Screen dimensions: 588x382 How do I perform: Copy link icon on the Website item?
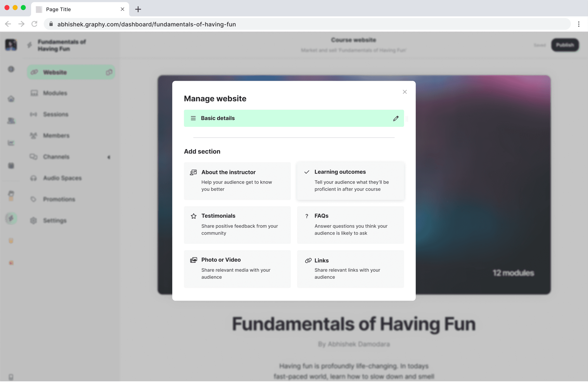109,72
